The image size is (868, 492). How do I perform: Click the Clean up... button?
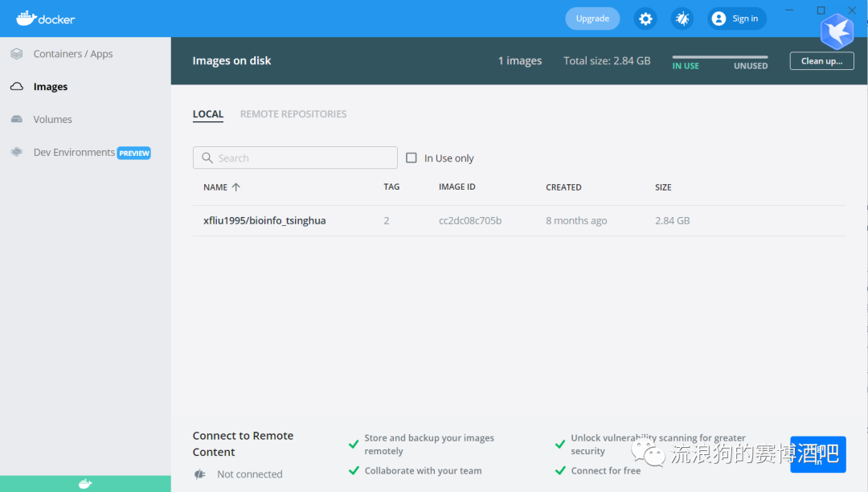tap(821, 61)
